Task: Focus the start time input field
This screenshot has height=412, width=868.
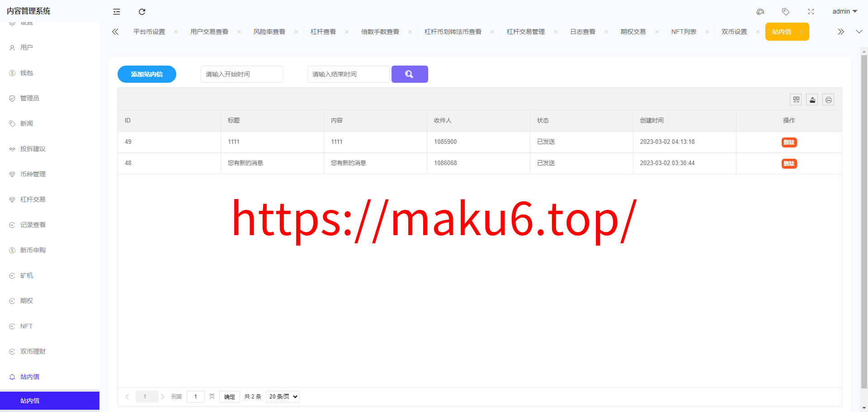Action: pyautogui.click(x=242, y=74)
